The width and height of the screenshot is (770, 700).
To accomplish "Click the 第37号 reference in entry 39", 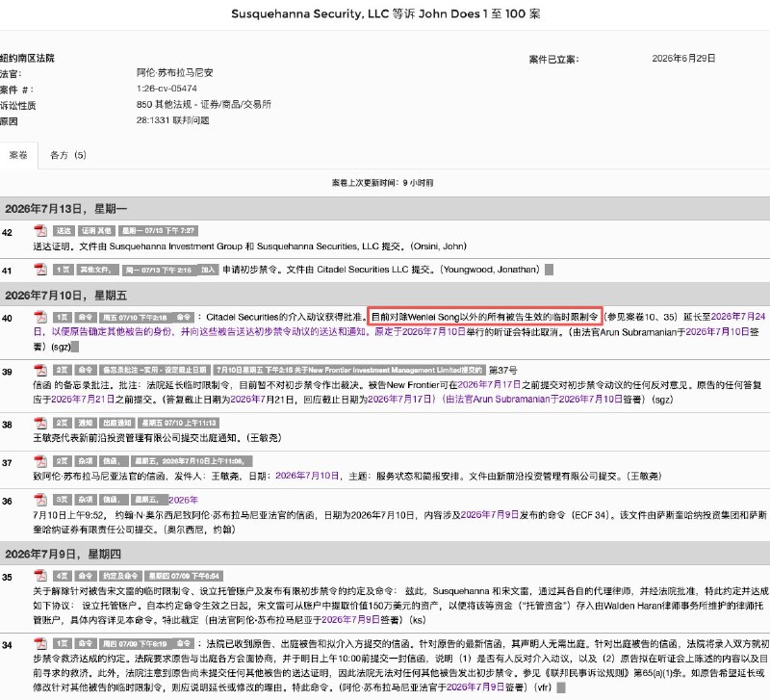I will [502, 370].
